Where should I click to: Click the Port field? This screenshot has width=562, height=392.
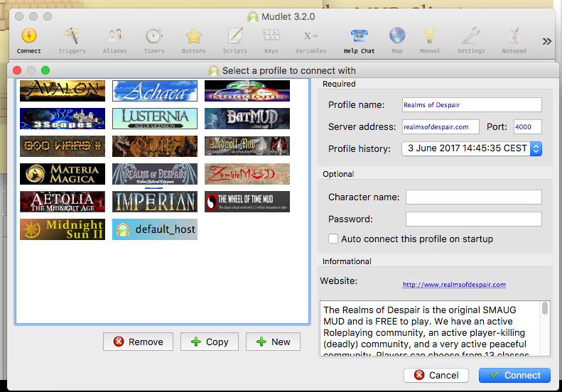tap(528, 127)
